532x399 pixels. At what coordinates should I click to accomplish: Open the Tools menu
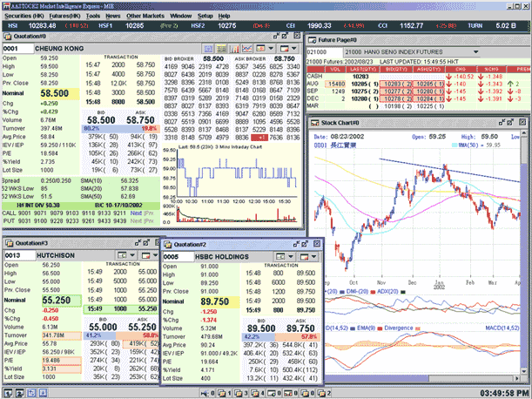92,16
